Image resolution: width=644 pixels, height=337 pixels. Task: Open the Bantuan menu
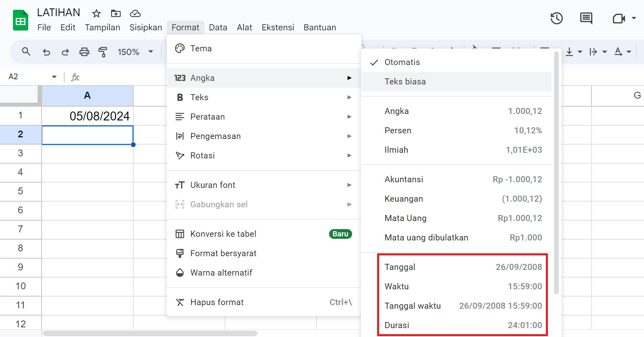pos(320,27)
